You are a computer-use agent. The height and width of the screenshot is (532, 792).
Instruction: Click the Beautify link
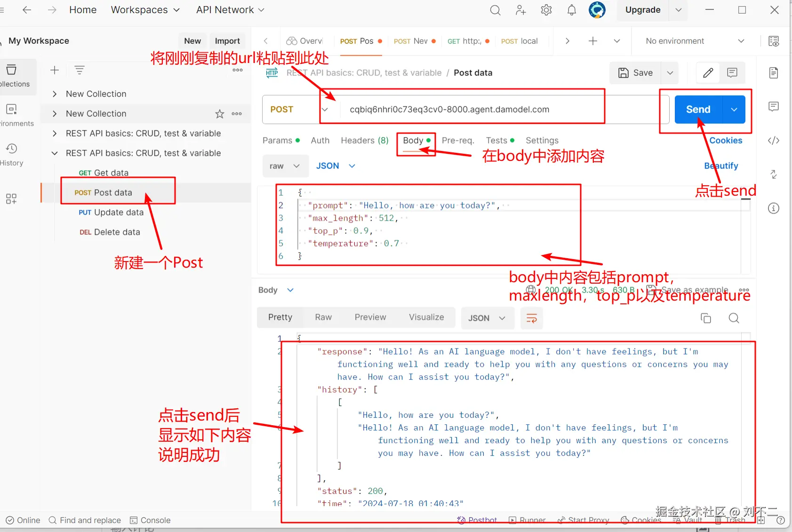[x=721, y=166]
